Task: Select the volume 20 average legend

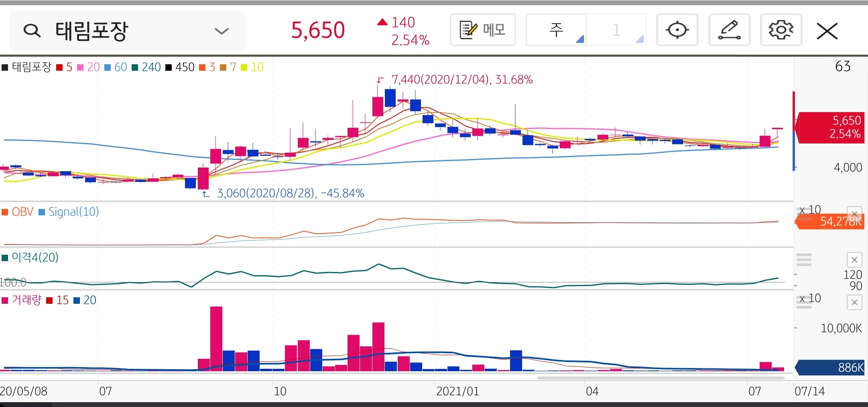Action: 85,300
